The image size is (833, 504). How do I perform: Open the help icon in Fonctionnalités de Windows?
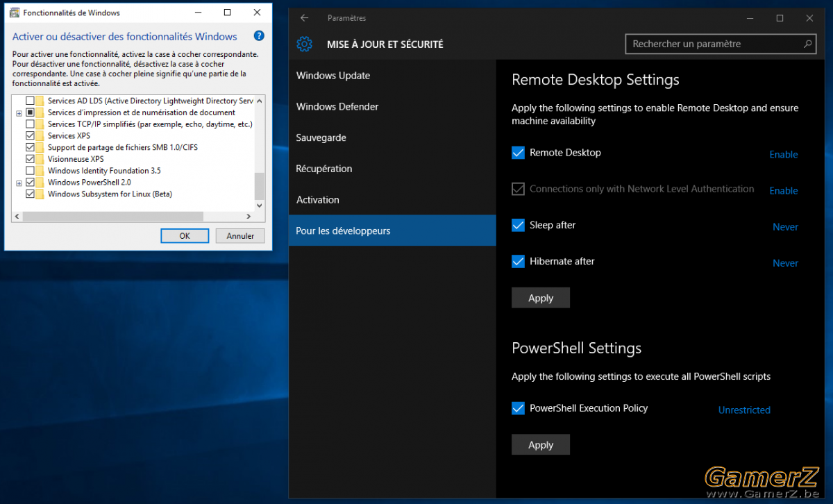point(259,36)
